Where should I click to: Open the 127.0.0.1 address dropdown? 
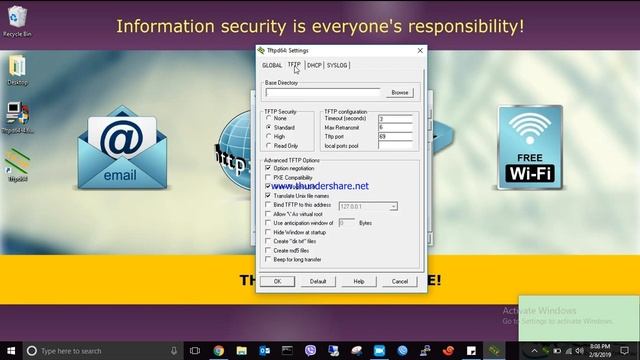tap(393, 207)
